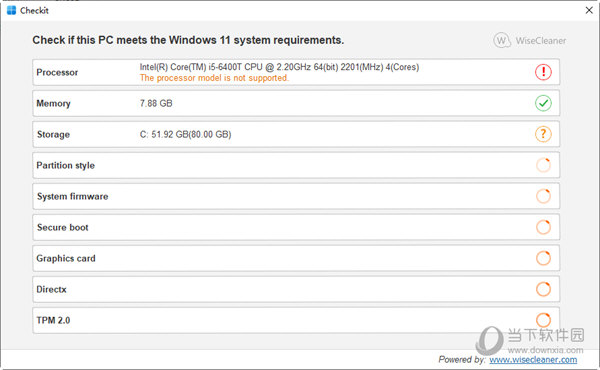The image size is (600, 370).
Task: Click the Graphics card row label
Action: pyautogui.click(x=66, y=259)
